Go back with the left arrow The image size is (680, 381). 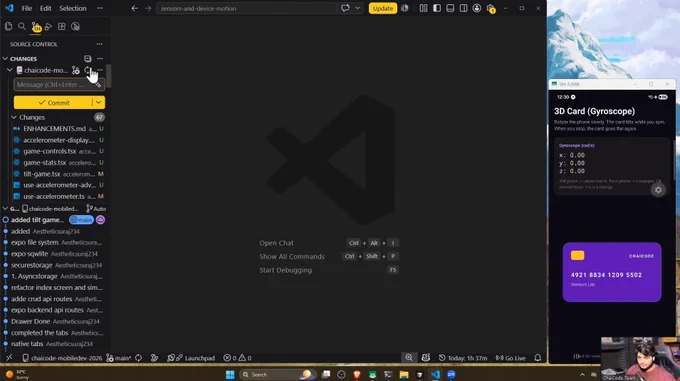(x=134, y=8)
